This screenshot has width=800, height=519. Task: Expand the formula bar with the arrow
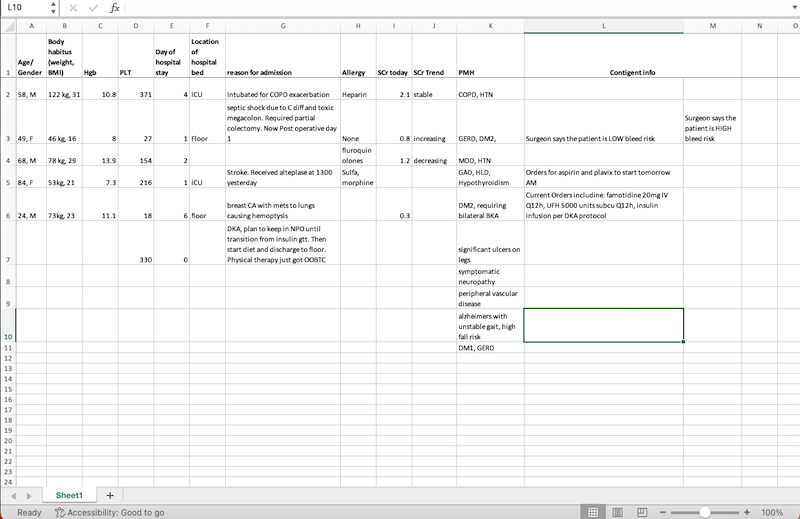794,8
